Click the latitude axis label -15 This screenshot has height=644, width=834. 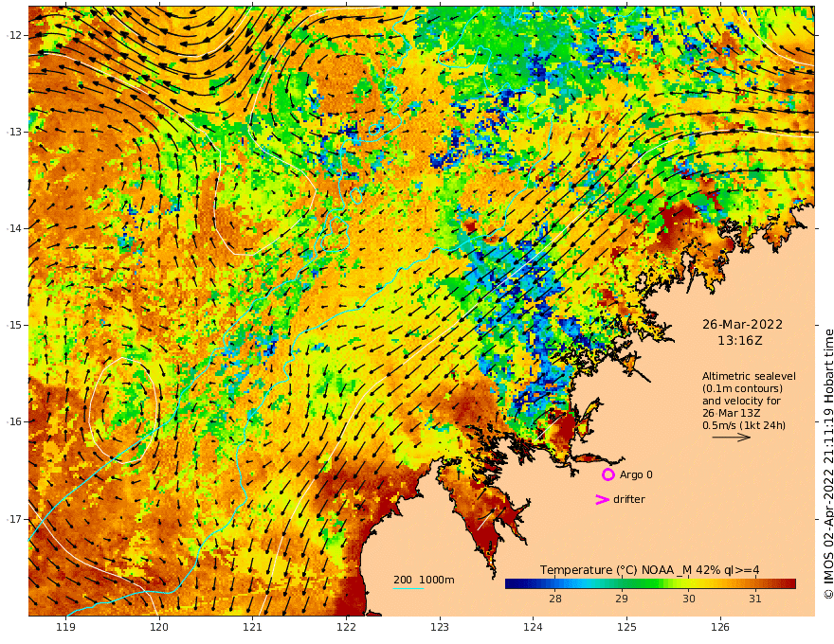click(14, 325)
